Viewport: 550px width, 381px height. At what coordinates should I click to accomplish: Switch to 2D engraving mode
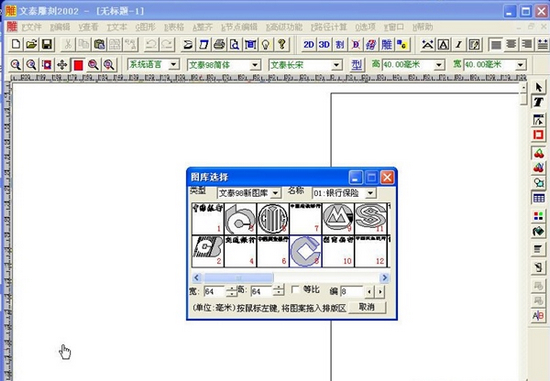pyautogui.click(x=309, y=44)
